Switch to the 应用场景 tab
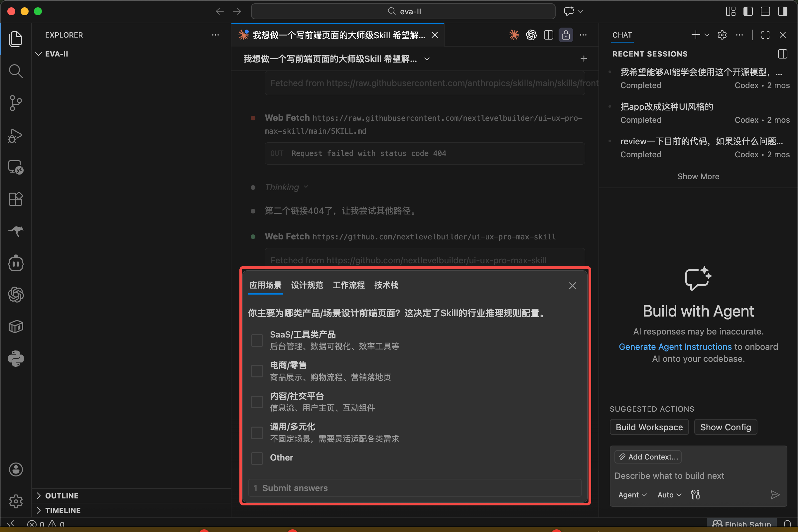The height and width of the screenshot is (532, 798). coord(265,285)
